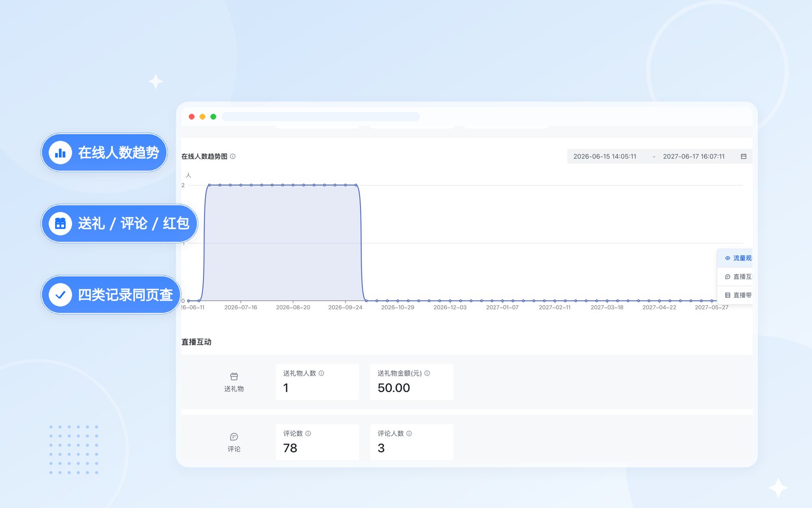Click bar chart icon on 在线人数趋势 badge
The height and width of the screenshot is (508, 812).
60,152
